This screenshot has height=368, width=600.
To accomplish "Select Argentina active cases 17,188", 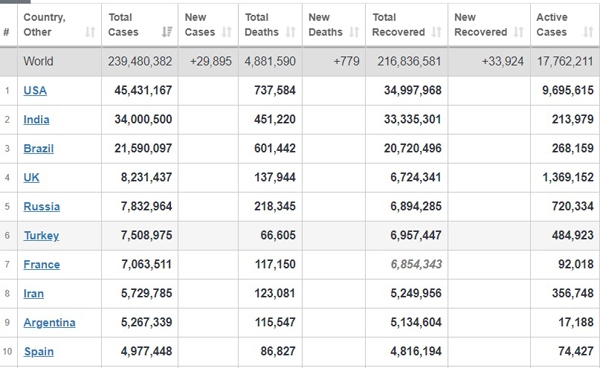I will 576,322.
